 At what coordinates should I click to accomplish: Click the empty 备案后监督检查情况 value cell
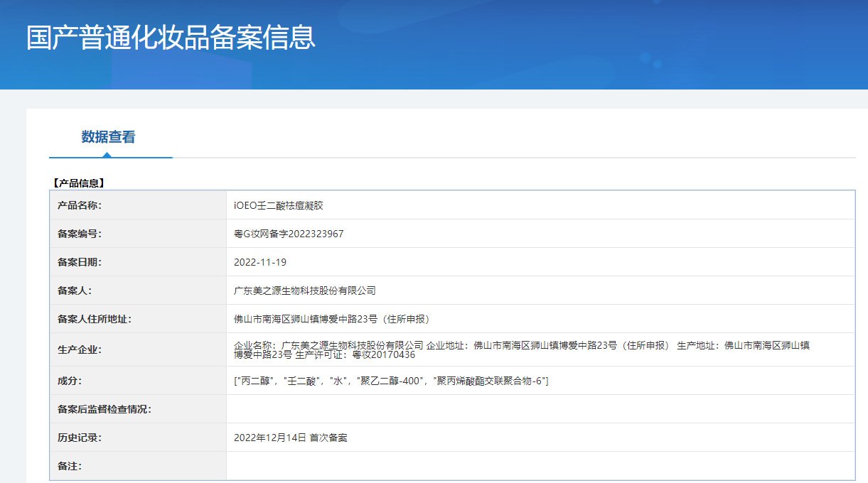[x=540, y=409]
